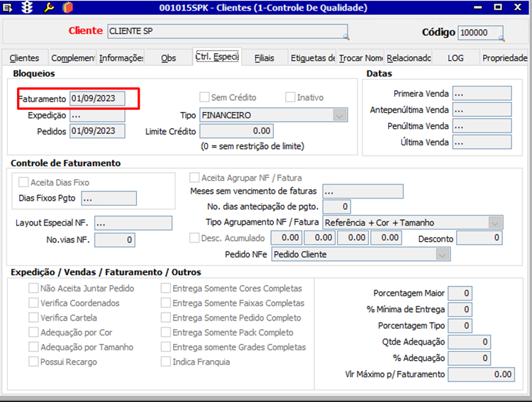532x402 pixels.
Task: Click the document list icon in title bar
Action: coord(8,8)
